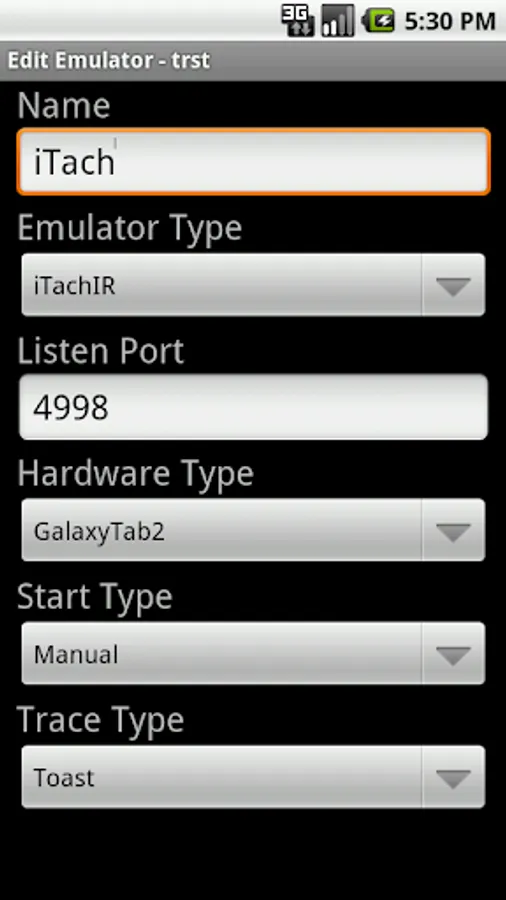Tap the 3G data status icon

(297, 21)
